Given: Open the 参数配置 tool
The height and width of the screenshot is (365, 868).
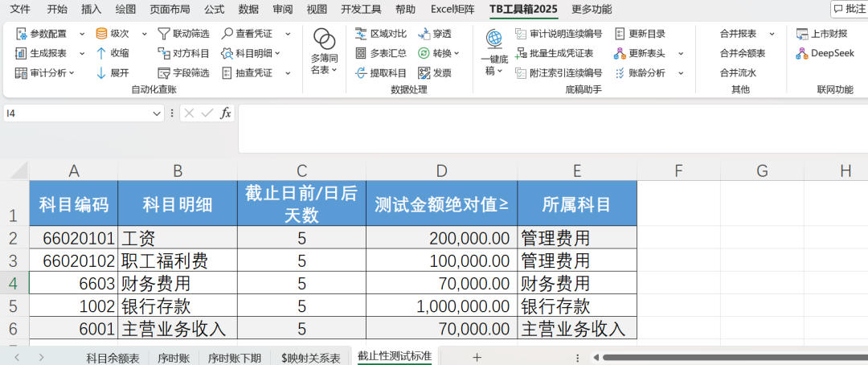Looking at the screenshot, I should coord(41,34).
